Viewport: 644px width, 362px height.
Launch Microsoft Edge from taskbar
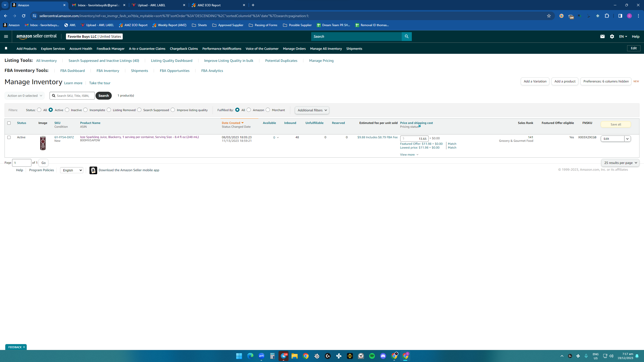[x=250, y=356]
